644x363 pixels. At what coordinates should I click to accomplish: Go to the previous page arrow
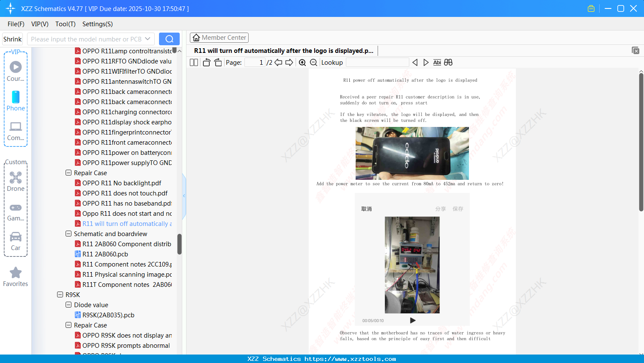(x=278, y=63)
